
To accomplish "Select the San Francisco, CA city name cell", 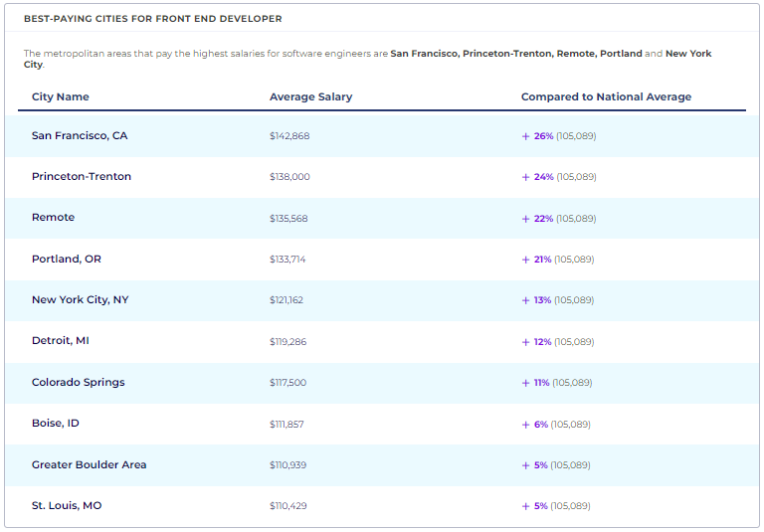I will 80,135.
